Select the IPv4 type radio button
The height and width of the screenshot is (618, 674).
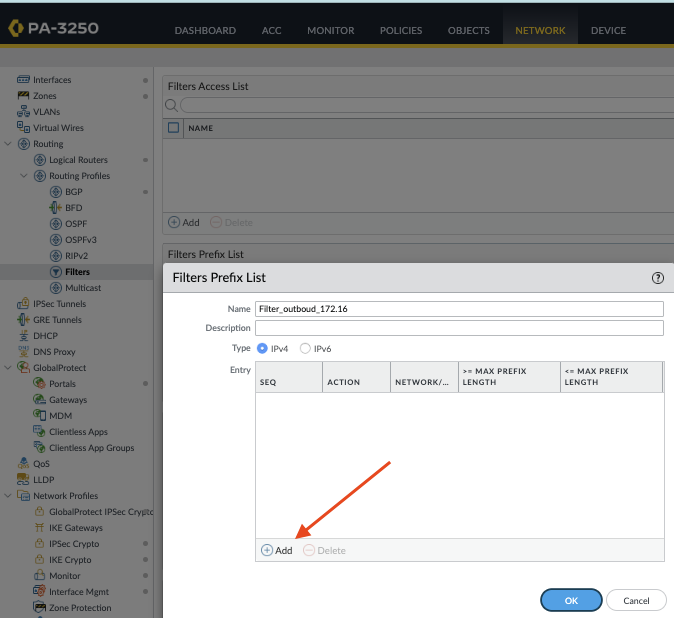263,348
